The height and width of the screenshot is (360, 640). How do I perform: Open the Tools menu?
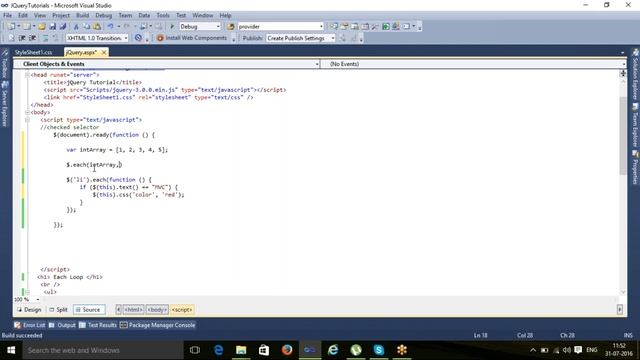[x=163, y=15]
